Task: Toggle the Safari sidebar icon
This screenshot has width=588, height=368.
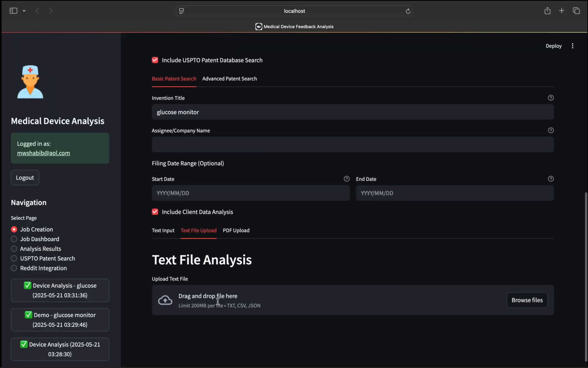Action: click(x=13, y=11)
